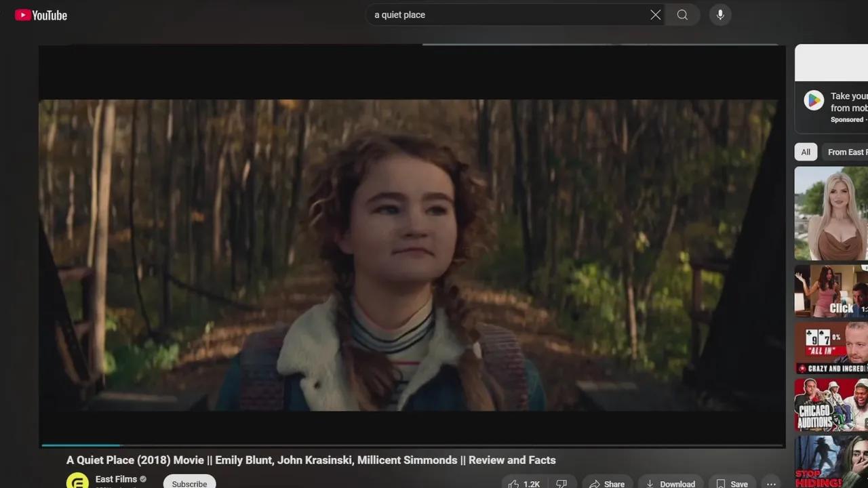868x488 pixels.
Task: Click the 'Sponsored' label on the ad
Action: pyautogui.click(x=847, y=120)
